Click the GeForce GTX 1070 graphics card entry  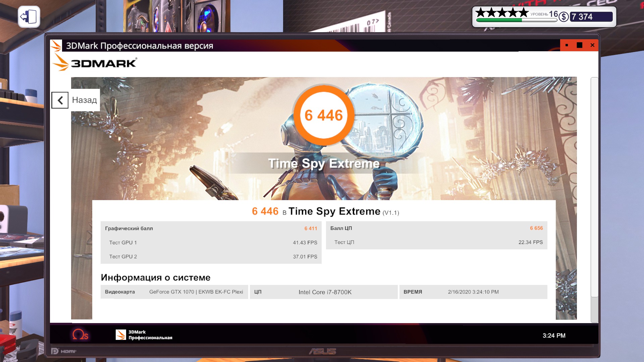coord(196,292)
